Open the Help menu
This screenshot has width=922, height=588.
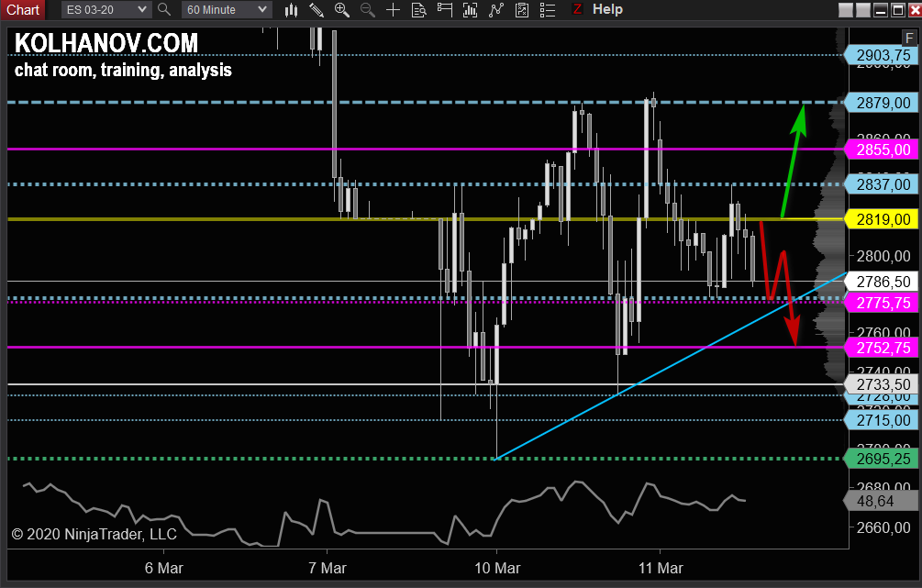(x=607, y=10)
